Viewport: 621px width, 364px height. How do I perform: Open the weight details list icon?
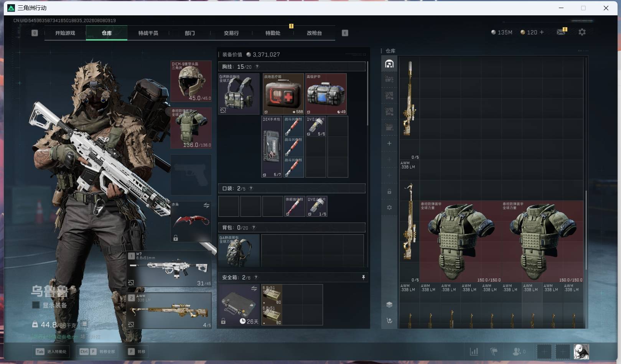click(x=84, y=324)
